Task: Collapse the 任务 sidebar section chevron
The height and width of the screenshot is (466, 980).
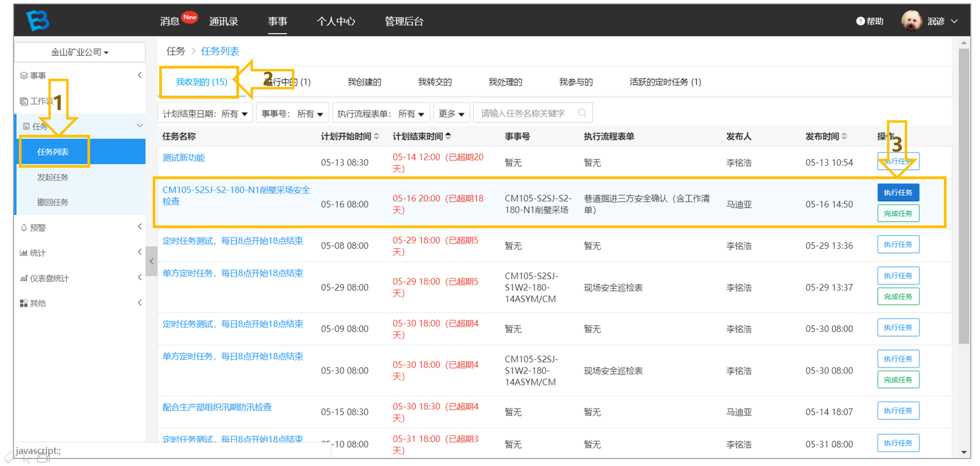Action: 140,126
